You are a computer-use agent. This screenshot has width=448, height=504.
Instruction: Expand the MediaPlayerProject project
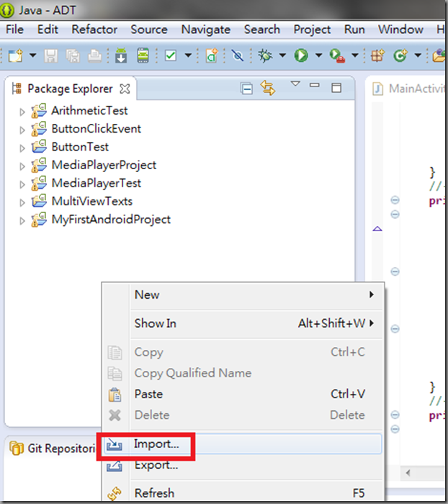pyautogui.click(x=22, y=166)
